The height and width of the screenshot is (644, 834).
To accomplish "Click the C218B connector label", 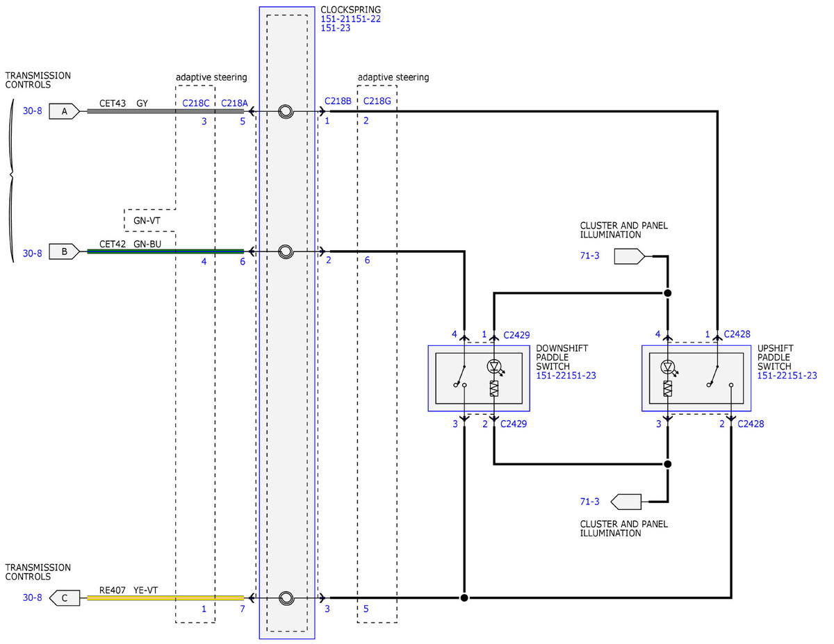I will pyautogui.click(x=338, y=101).
